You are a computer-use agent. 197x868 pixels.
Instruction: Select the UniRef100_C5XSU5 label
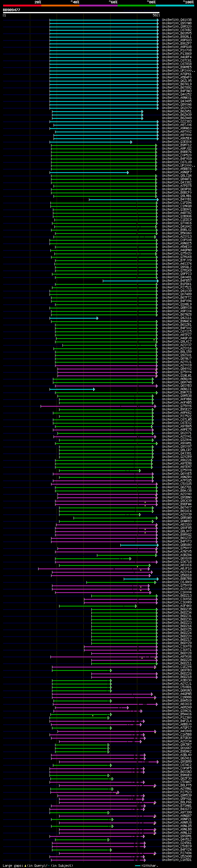point(177,484)
